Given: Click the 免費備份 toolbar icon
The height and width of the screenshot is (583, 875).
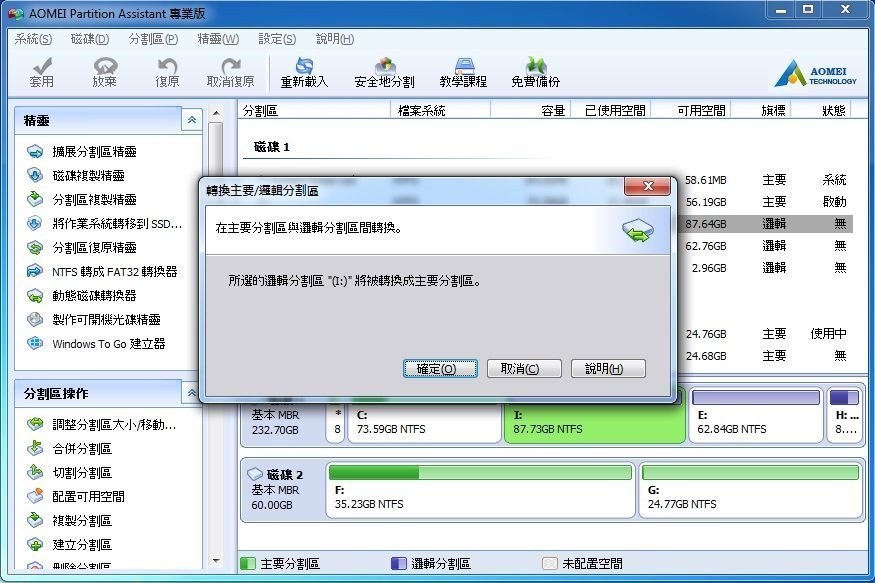Looking at the screenshot, I should click(x=536, y=73).
